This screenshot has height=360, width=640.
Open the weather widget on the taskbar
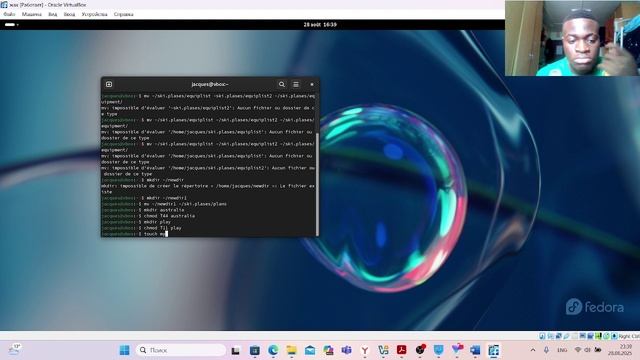coord(14,349)
